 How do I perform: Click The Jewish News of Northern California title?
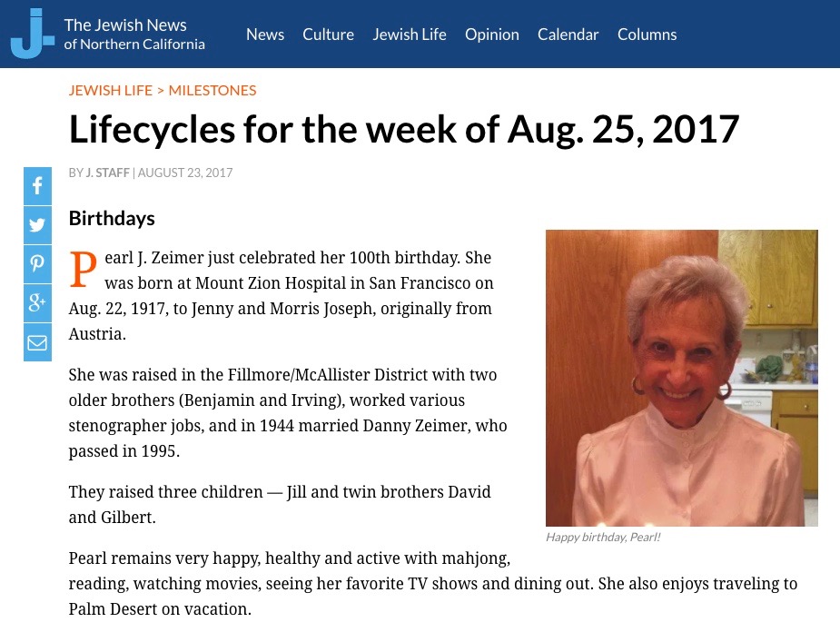coord(133,34)
